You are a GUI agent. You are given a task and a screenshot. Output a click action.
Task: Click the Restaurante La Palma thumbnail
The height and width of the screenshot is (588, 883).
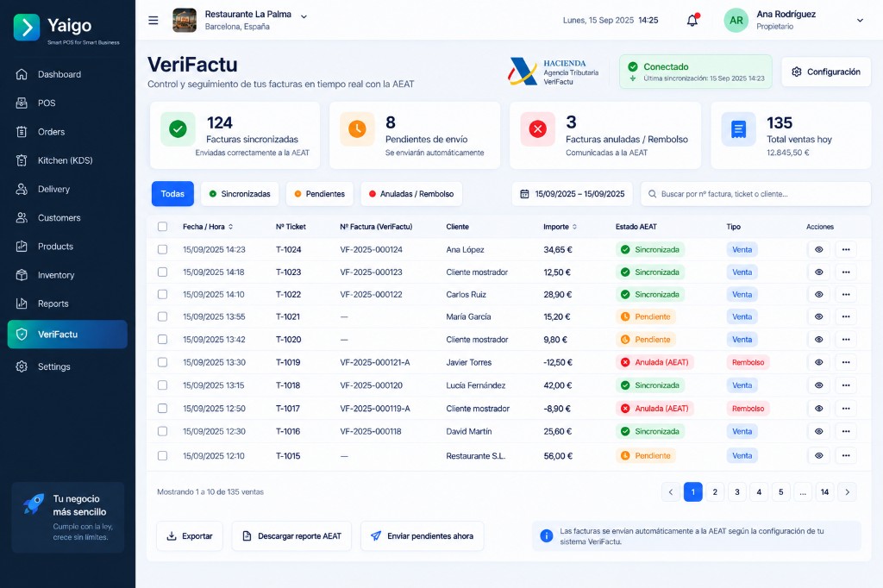pos(185,21)
